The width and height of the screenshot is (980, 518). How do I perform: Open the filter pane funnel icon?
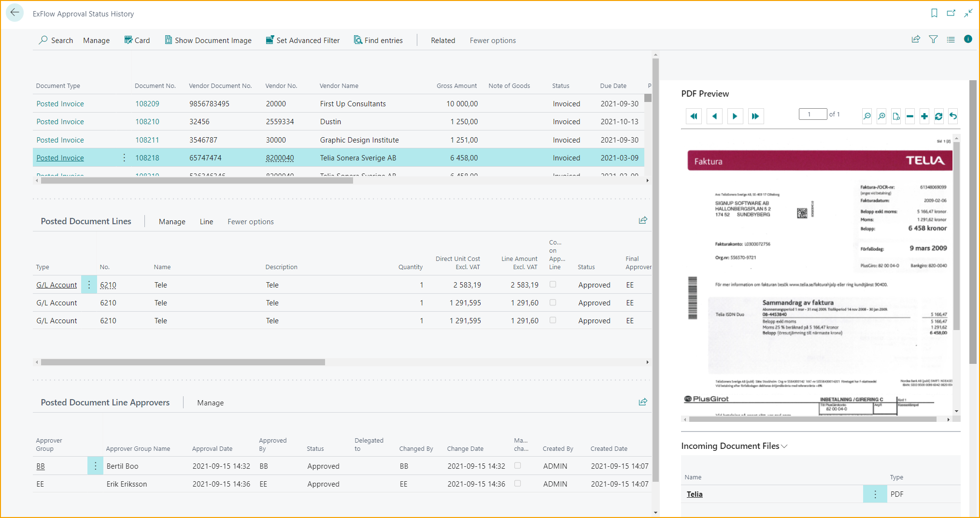tap(933, 40)
